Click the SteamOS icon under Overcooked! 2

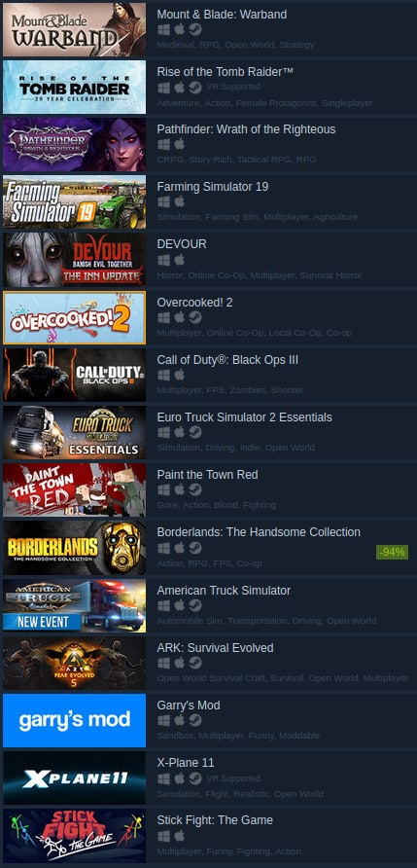195,317
